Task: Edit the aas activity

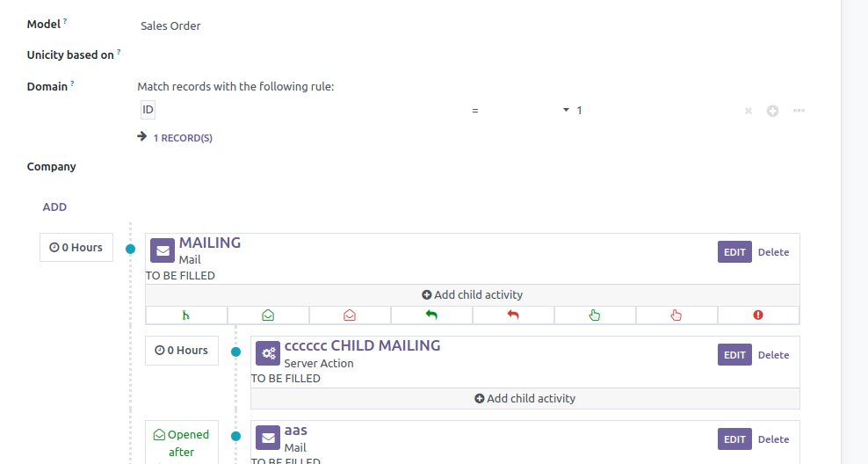Action: (x=734, y=439)
